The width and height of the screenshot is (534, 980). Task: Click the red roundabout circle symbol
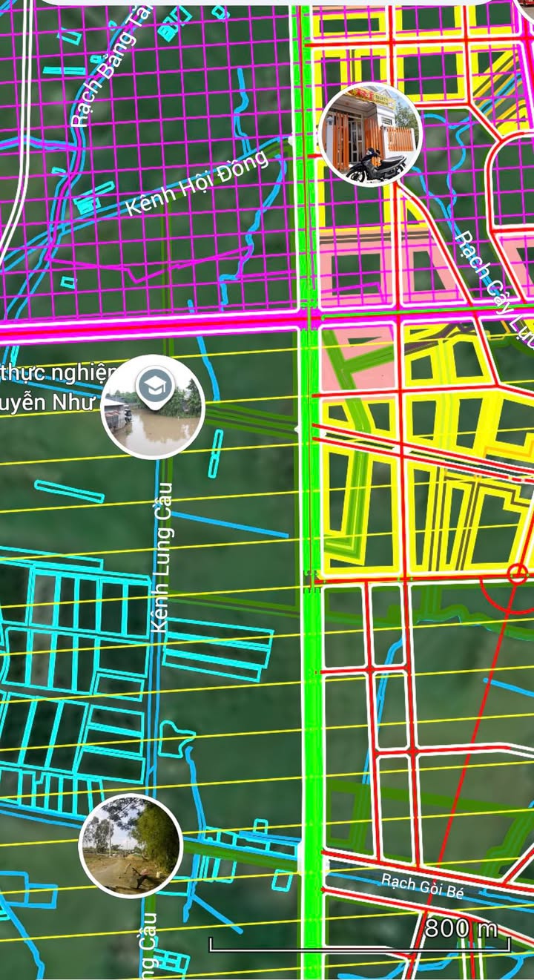pyautogui.click(x=518, y=573)
